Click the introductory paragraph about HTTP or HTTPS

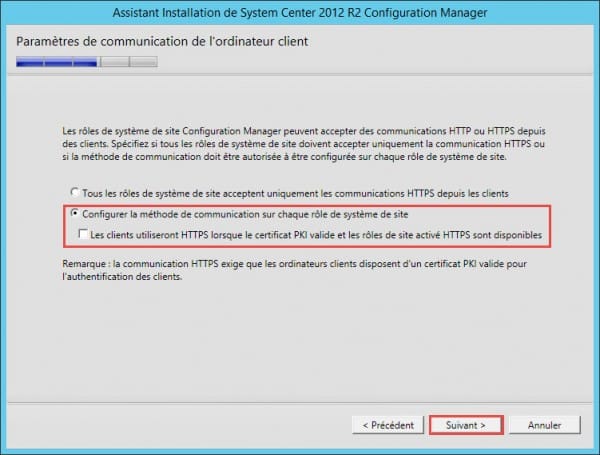tap(304, 144)
